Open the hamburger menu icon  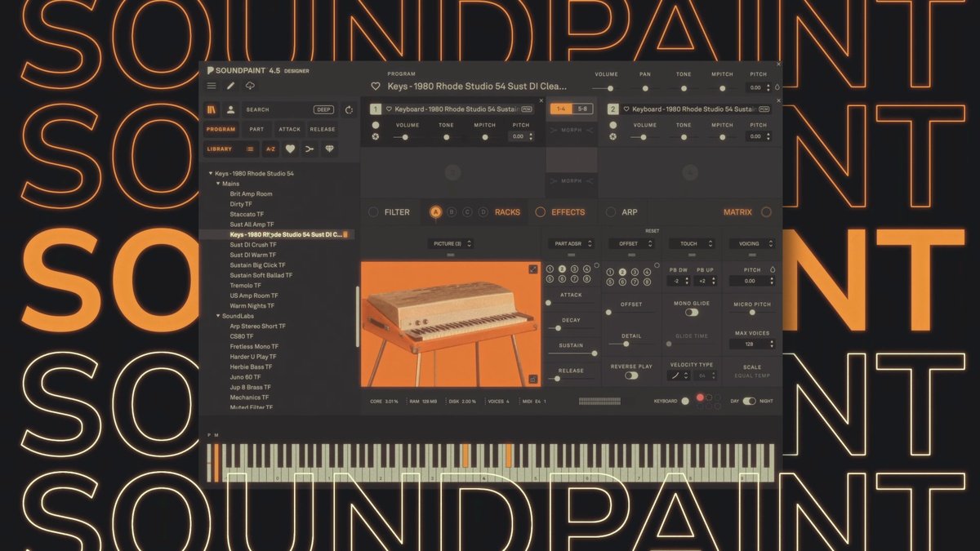coord(212,86)
